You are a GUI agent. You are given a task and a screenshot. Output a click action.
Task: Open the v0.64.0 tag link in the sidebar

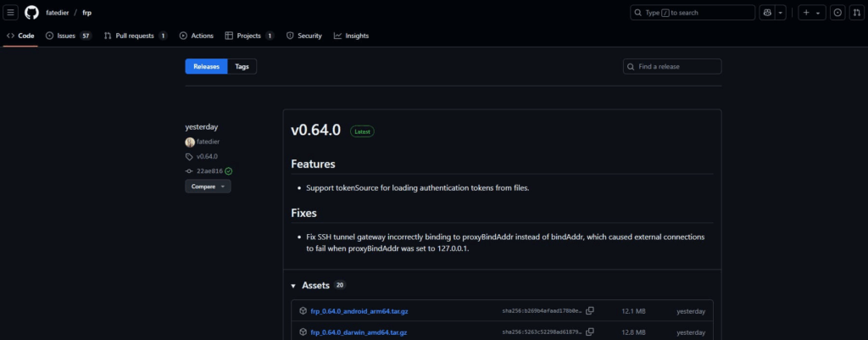click(207, 157)
